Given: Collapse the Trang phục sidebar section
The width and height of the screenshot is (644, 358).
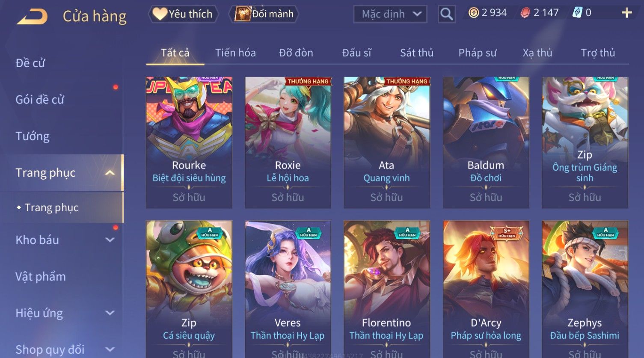Looking at the screenshot, I should click(x=110, y=173).
